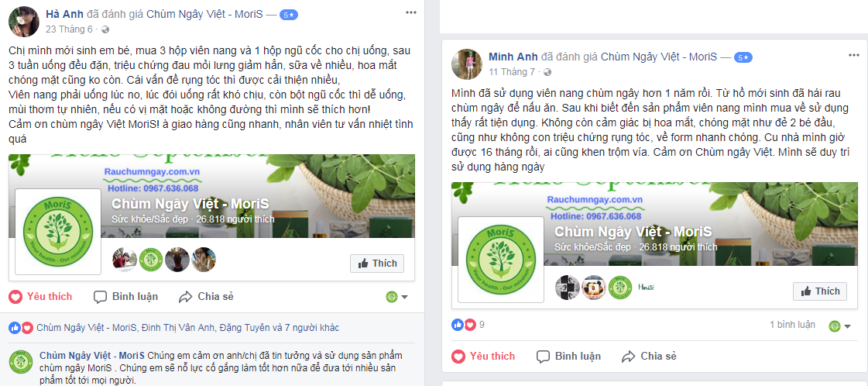This screenshot has width=868, height=386.
Task: Open the Bình luận action on Minh Anh's post
Action: [568, 356]
